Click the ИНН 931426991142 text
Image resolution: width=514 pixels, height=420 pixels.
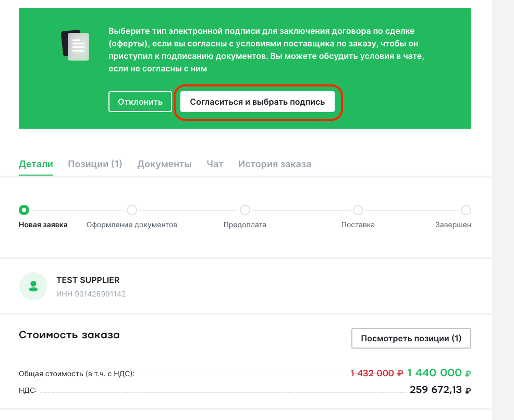coord(91,294)
